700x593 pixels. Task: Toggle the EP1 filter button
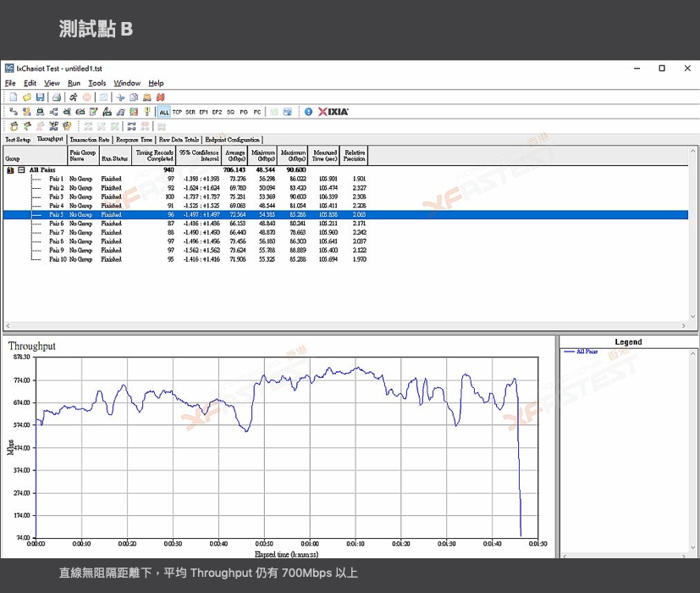[x=204, y=112]
